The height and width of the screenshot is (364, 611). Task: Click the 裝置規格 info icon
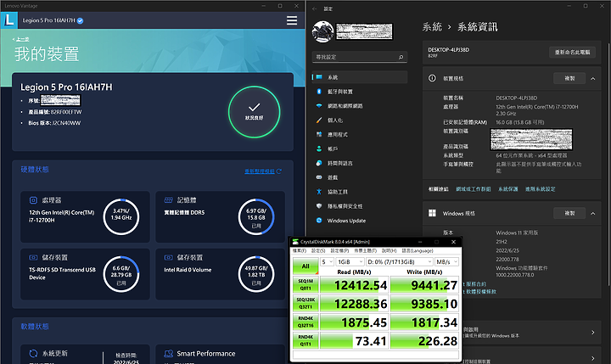tap(432, 78)
